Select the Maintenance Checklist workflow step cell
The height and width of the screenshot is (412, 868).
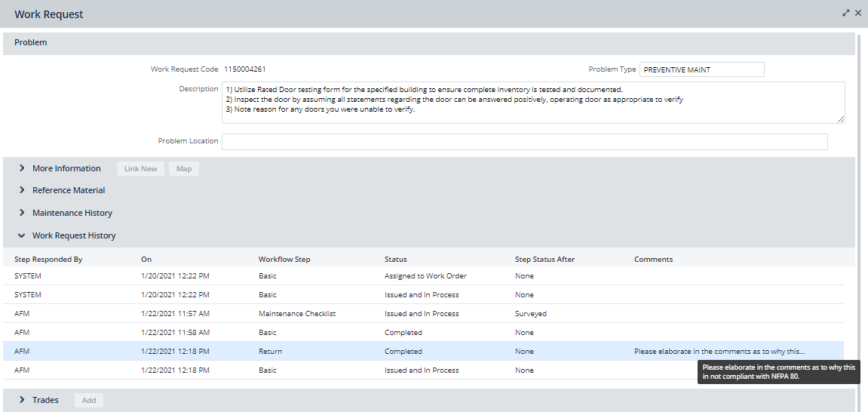tap(296, 313)
